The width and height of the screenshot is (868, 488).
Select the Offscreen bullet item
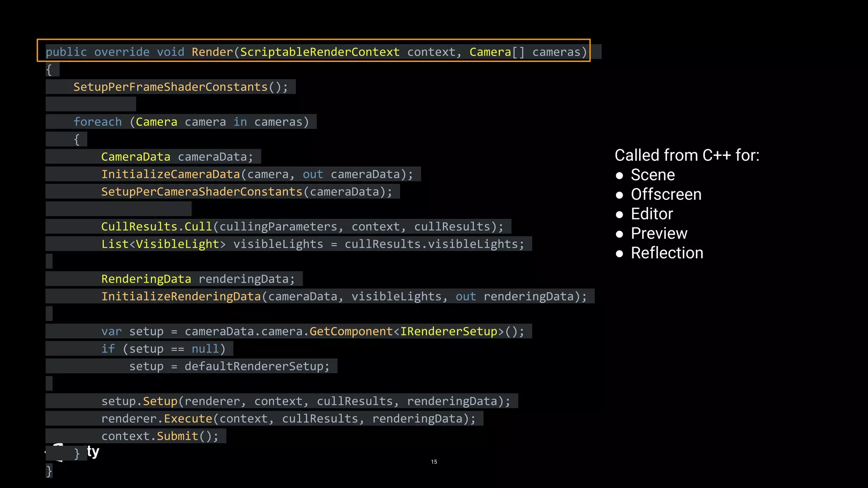(x=659, y=194)
